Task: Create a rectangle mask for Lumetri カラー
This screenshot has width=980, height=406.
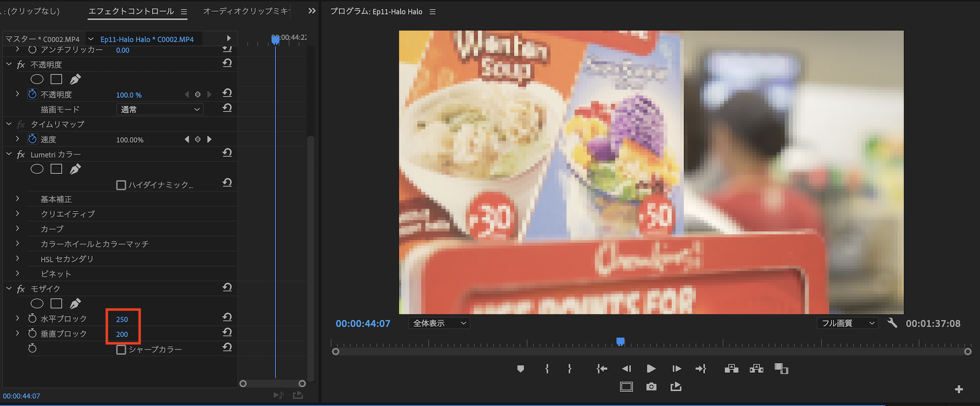Action: point(56,169)
